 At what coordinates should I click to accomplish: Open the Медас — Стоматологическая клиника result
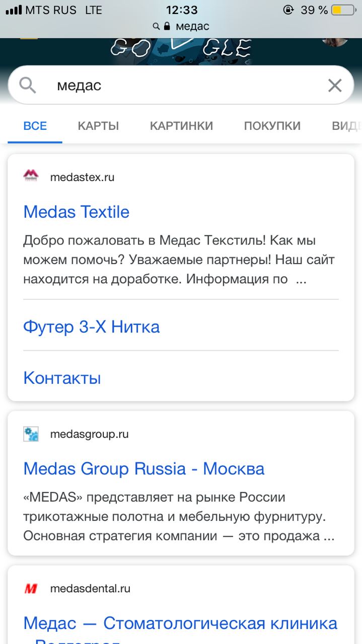pos(180,624)
